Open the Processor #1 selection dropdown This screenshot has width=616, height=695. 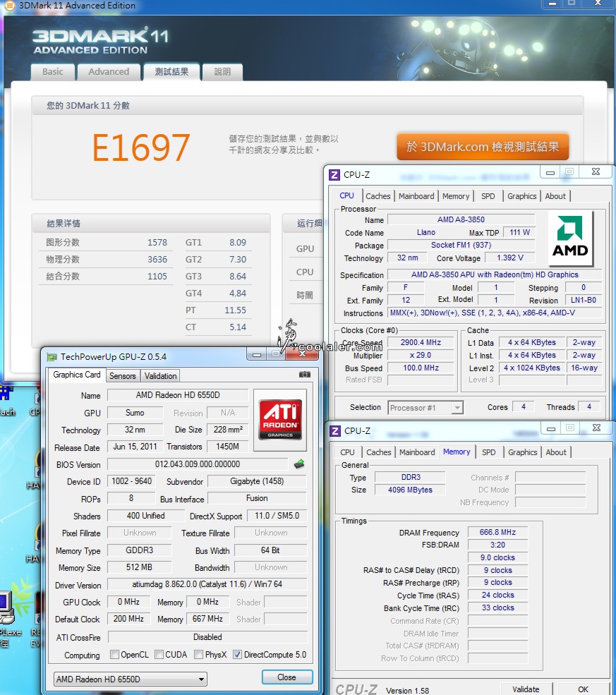click(425, 407)
